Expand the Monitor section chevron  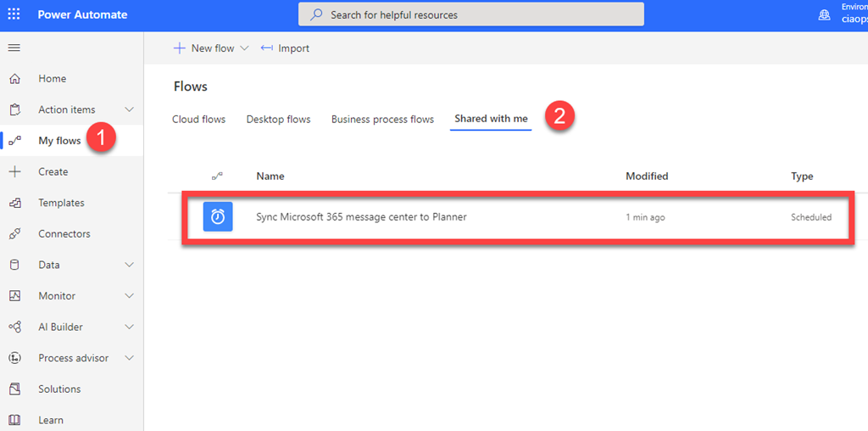pos(130,296)
